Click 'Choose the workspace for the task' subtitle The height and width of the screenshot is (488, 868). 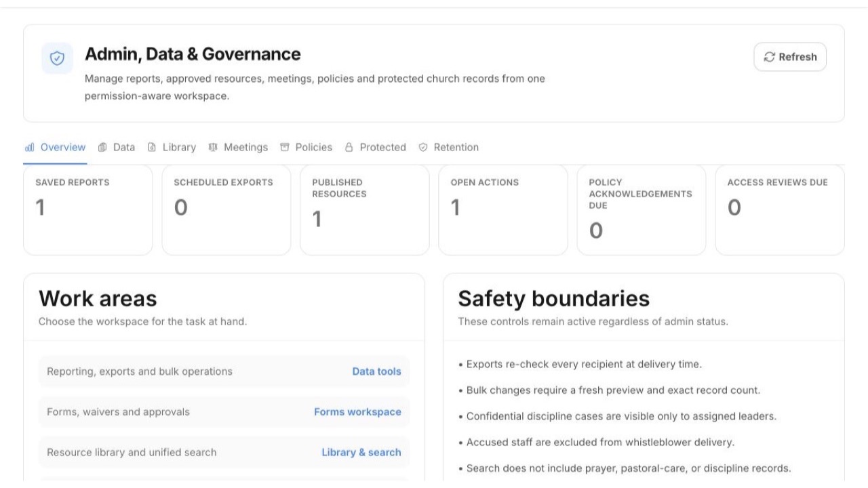point(142,321)
